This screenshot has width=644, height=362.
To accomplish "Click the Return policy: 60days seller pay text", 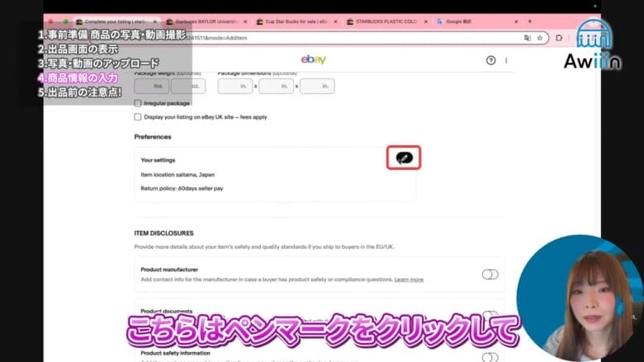I will [x=182, y=189].
